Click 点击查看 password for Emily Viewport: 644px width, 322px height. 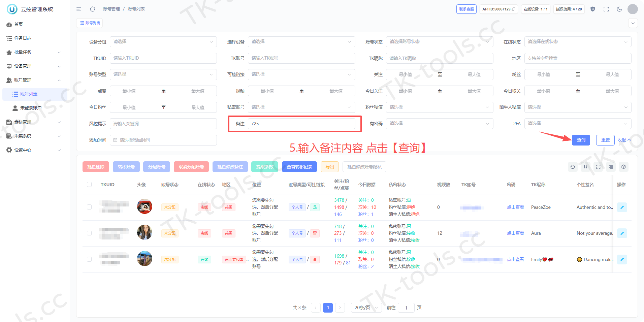pyautogui.click(x=515, y=259)
